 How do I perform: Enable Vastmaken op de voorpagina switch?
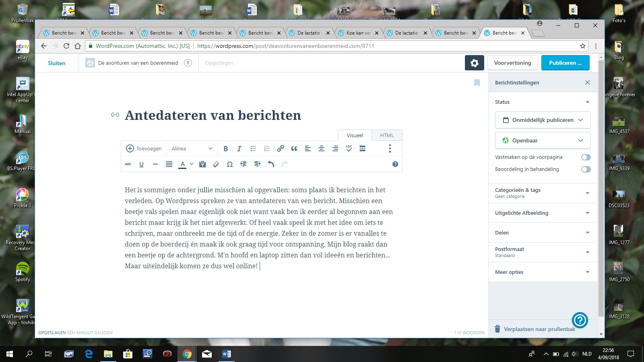[x=586, y=157]
